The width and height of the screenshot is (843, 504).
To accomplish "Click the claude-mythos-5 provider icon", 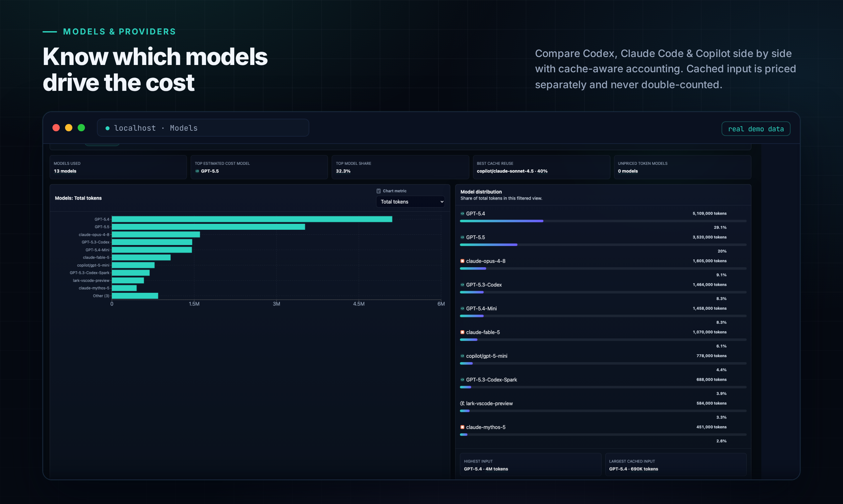I will (462, 427).
